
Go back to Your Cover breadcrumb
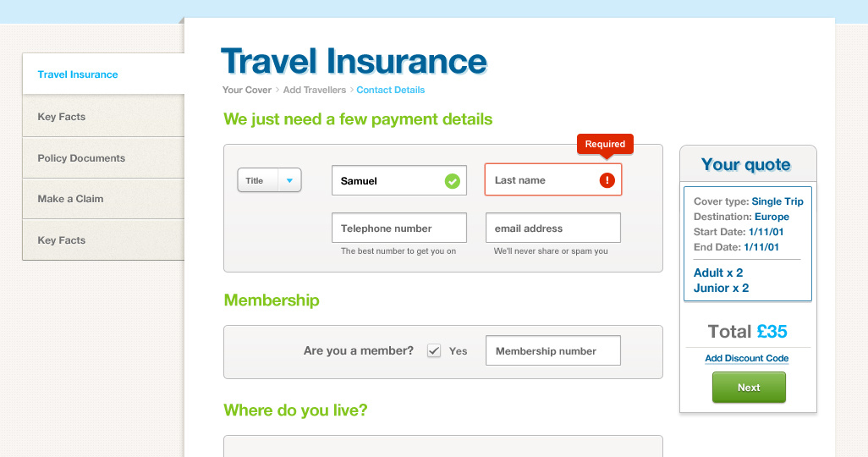click(247, 90)
